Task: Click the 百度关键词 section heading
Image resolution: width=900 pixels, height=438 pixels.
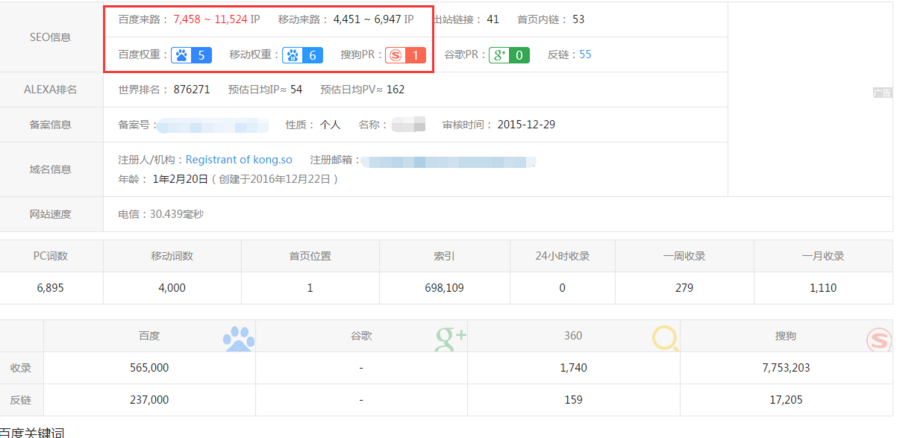Action: point(32,433)
